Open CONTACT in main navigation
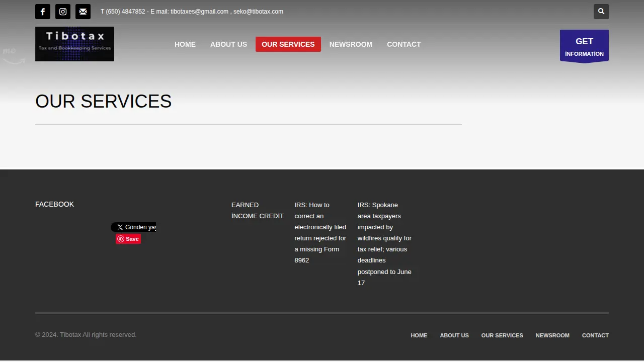The width and height of the screenshot is (644, 362). tap(404, 44)
